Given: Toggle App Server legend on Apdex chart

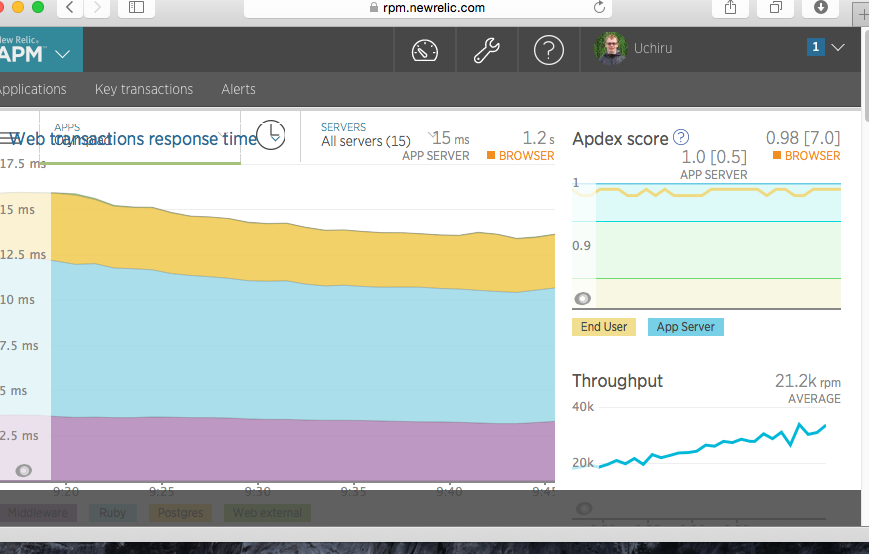Looking at the screenshot, I should pyautogui.click(x=686, y=327).
